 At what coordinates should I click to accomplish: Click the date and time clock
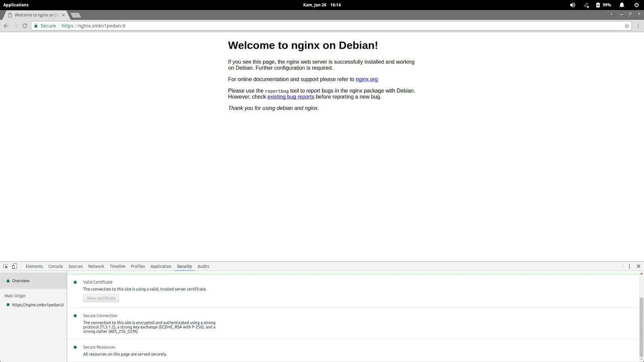point(322,5)
